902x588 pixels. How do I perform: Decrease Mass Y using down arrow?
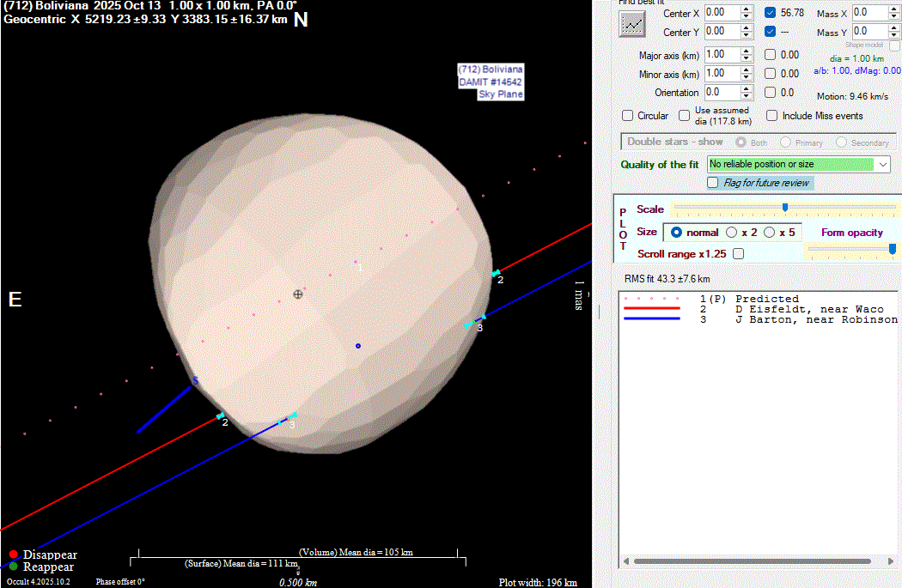pos(894,35)
